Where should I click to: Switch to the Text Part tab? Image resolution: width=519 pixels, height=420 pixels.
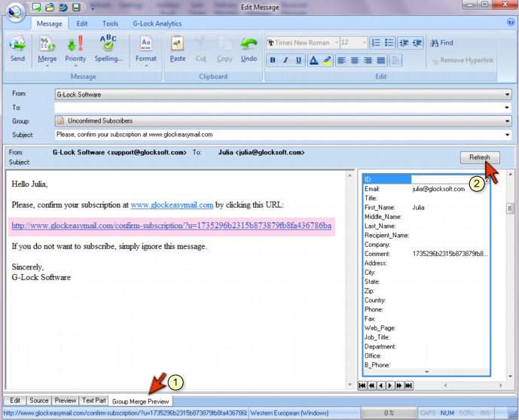point(93,400)
